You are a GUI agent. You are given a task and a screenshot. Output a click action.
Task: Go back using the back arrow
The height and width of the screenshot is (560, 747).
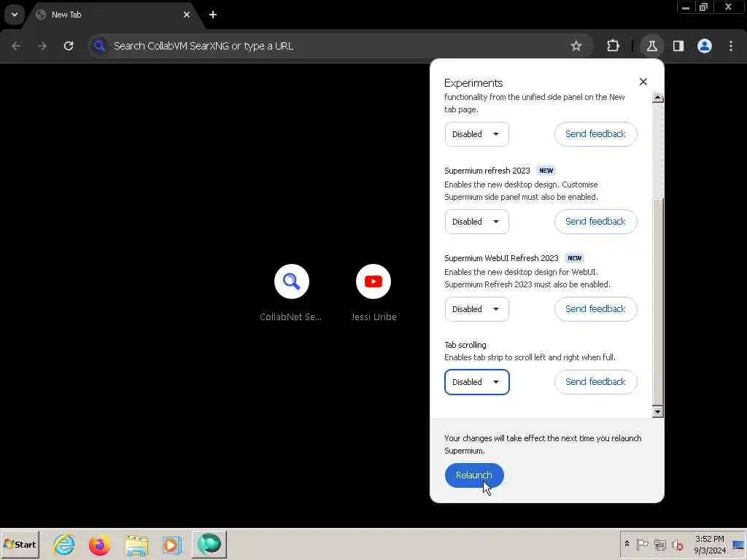coord(16,46)
